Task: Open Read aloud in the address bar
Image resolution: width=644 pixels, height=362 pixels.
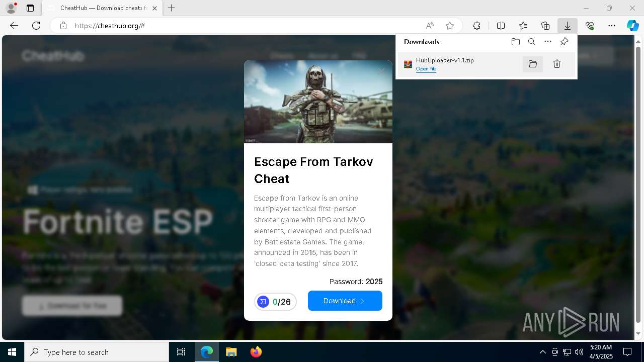Action: [430, 26]
